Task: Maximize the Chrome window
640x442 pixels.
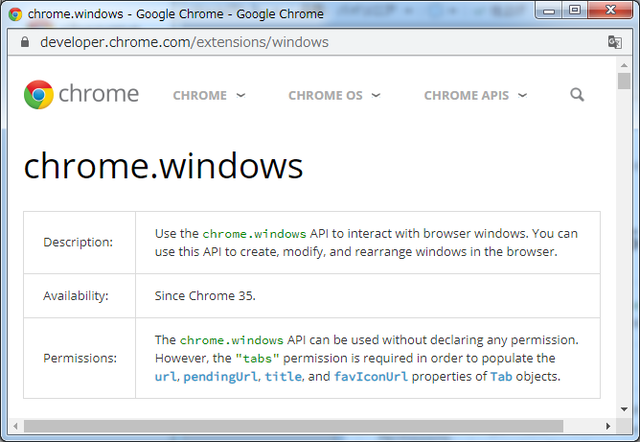Action: click(575, 10)
